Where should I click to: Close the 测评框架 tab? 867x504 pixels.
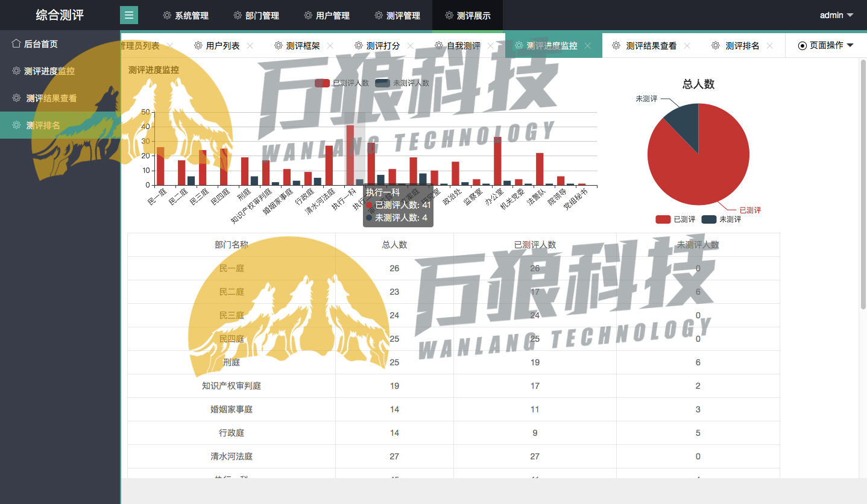click(330, 46)
